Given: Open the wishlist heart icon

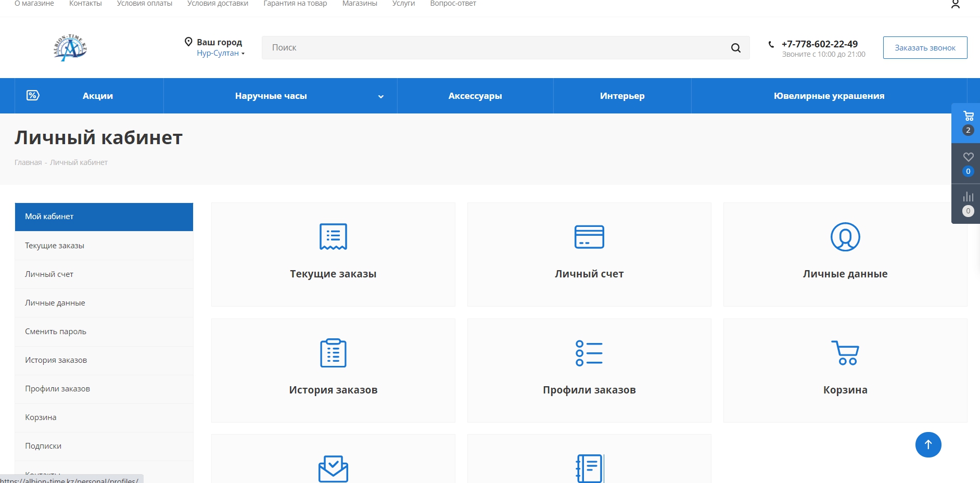Looking at the screenshot, I should coord(968,157).
